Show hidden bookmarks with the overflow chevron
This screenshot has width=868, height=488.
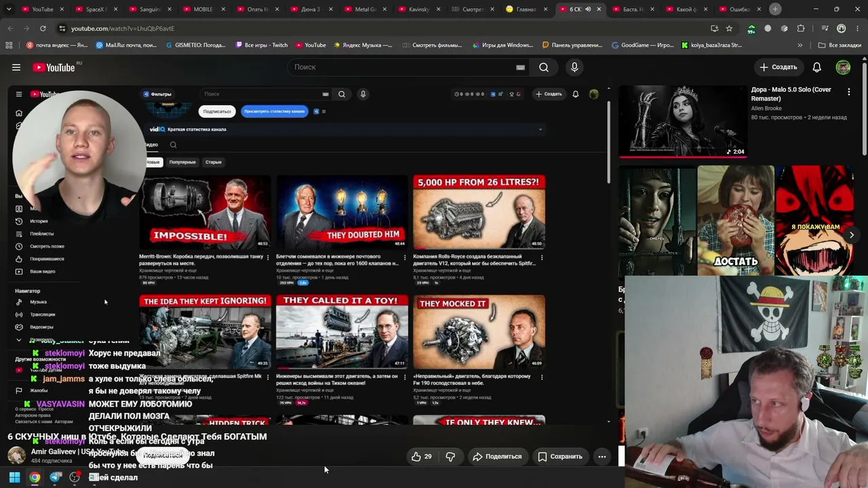800,45
